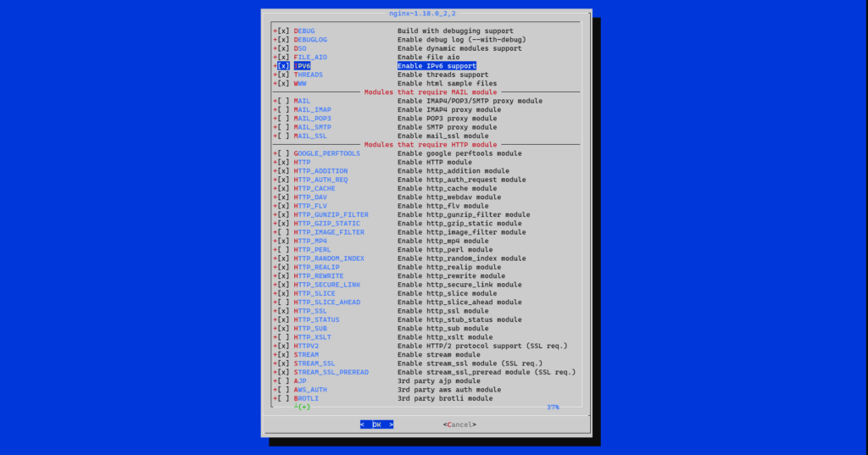Enable the HTTP_PERL checkbox

click(283, 250)
